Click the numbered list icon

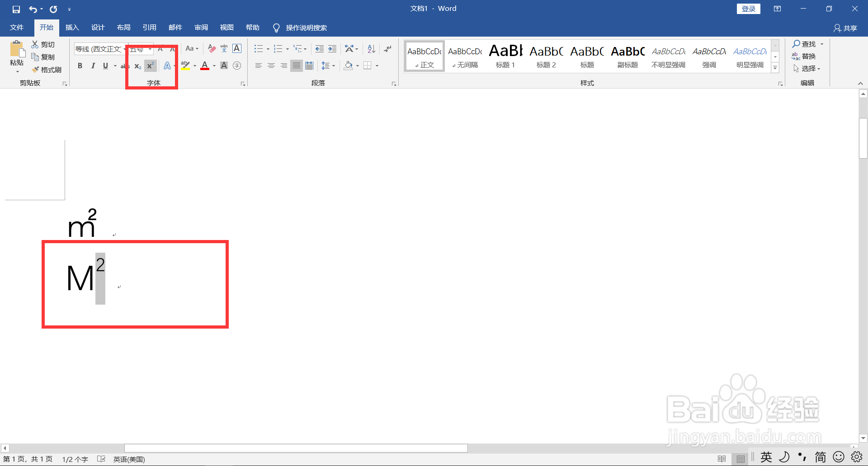tap(278, 48)
